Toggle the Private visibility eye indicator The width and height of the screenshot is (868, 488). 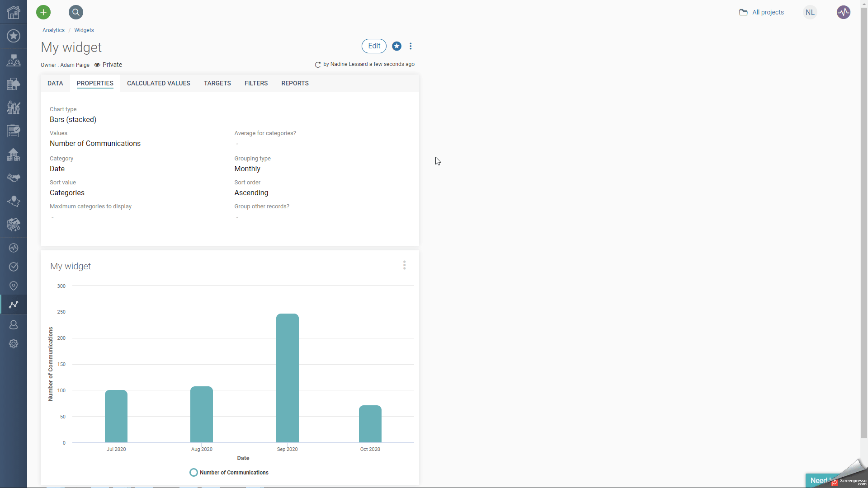(x=97, y=65)
